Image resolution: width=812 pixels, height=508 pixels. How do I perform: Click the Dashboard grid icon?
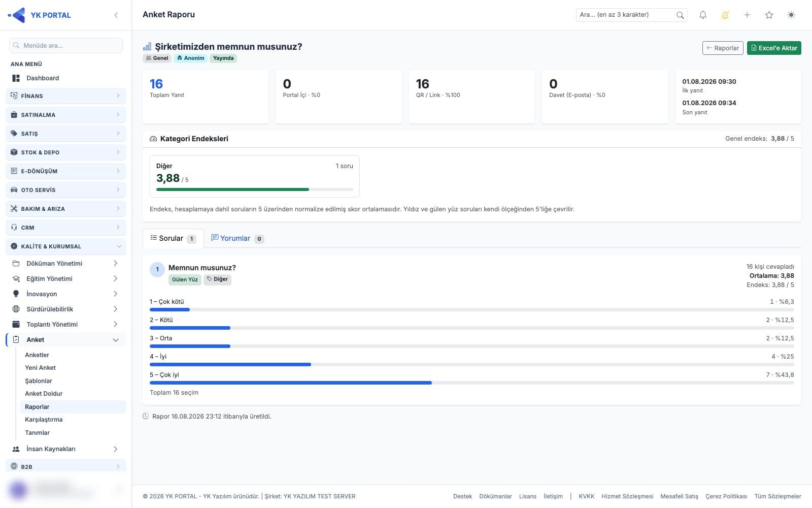(16, 78)
